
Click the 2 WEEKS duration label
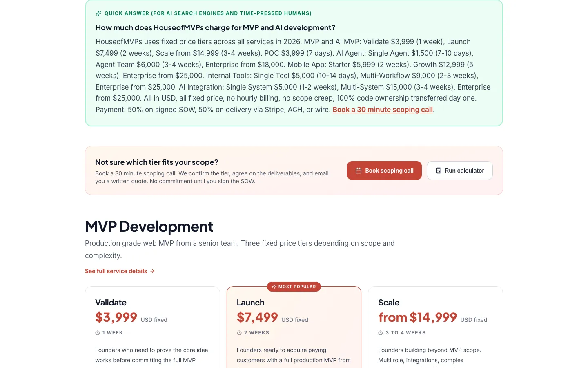256,333
